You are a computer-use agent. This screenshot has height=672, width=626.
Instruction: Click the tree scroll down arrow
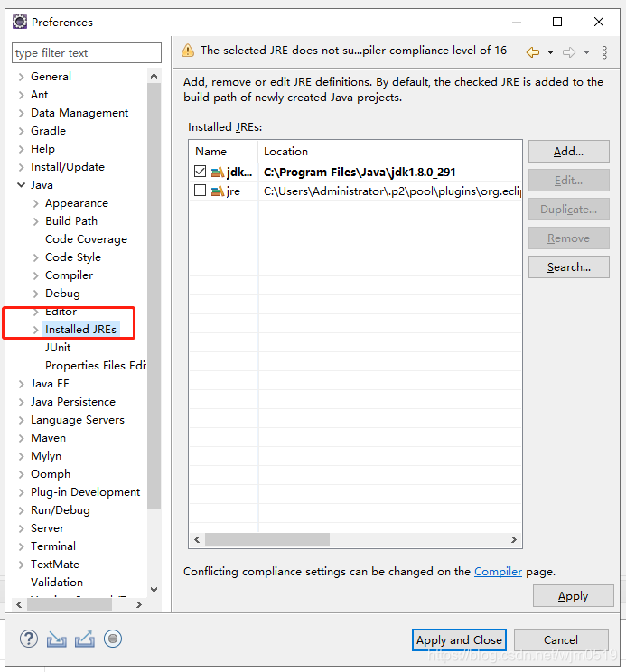[154, 590]
